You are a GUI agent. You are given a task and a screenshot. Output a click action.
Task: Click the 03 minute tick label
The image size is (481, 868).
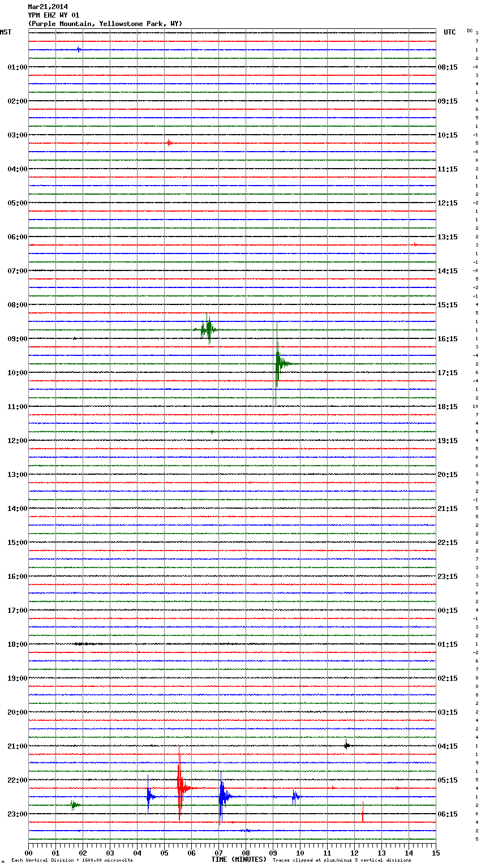coord(110,853)
